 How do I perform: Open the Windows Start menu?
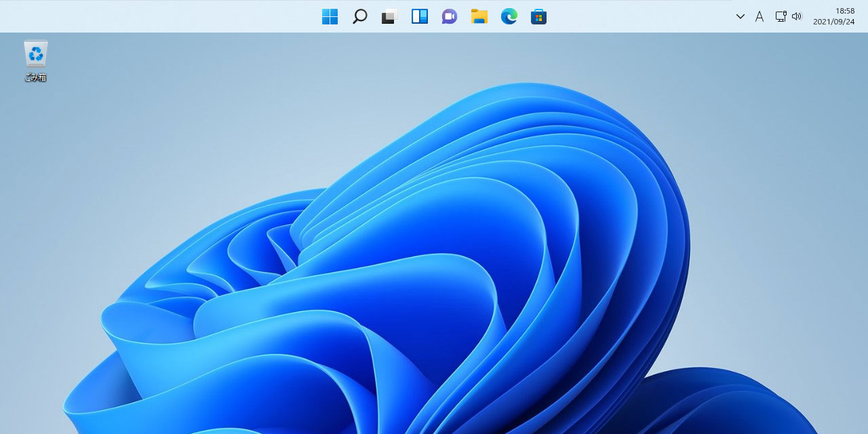(x=330, y=16)
